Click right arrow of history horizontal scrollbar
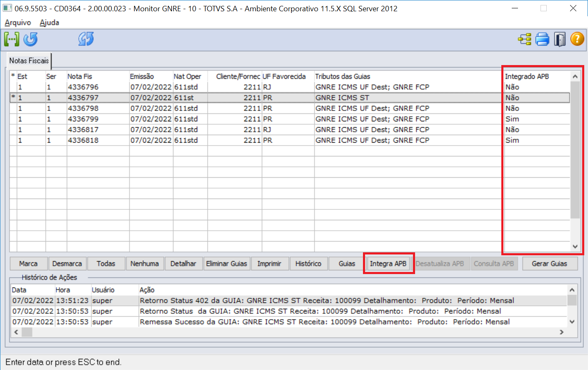Viewport: 588px width, 370px height. point(561,332)
